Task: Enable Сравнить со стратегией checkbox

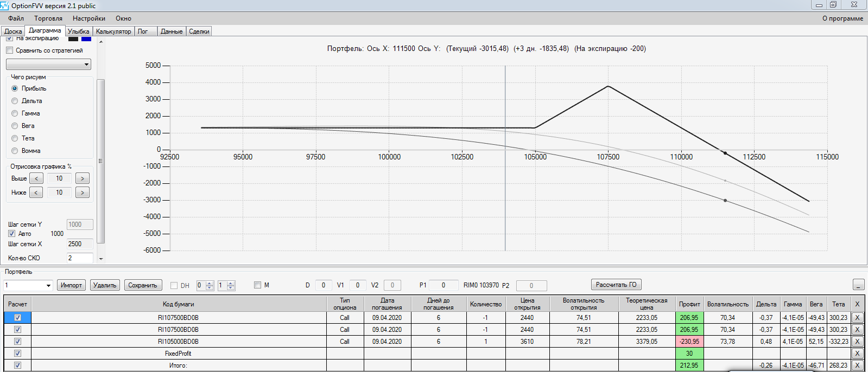Action: tap(10, 50)
